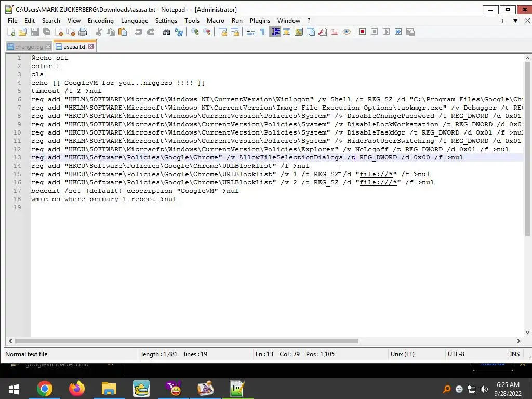Image resolution: width=532 pixels, height=399 pixels.
Task: Open the Macro menu
Action: pyautogui.click(x=216, y=21)
